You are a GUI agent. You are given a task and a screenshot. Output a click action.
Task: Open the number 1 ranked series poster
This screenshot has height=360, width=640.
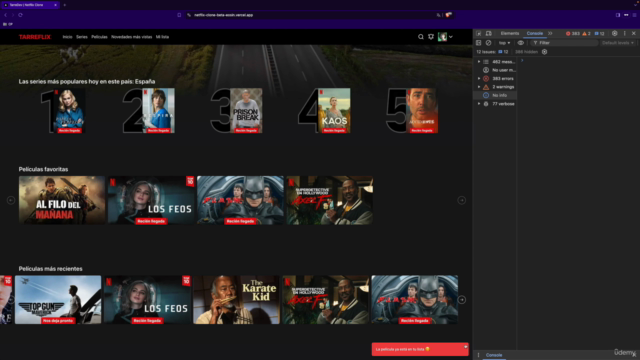tap(69, 111)
